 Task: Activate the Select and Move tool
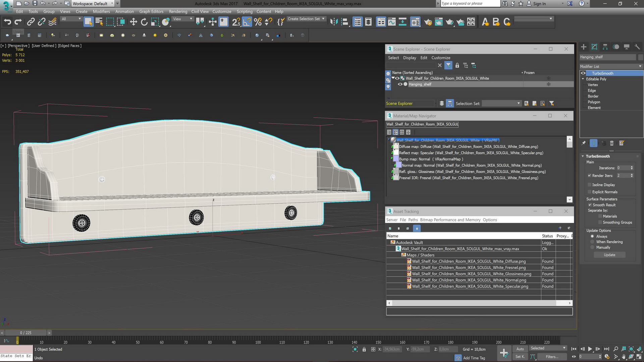coord(133,22)
